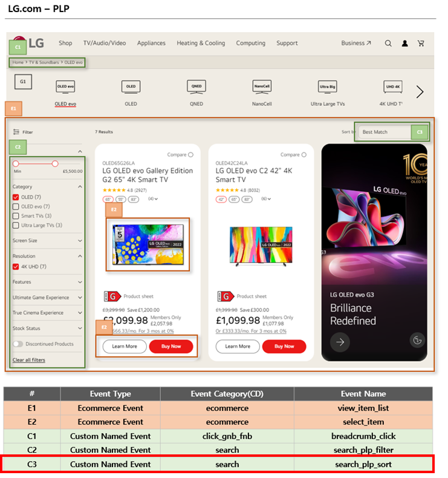Expand the Stock Status filter section
This screenshot has width=448, height=478.
(80, 329)
